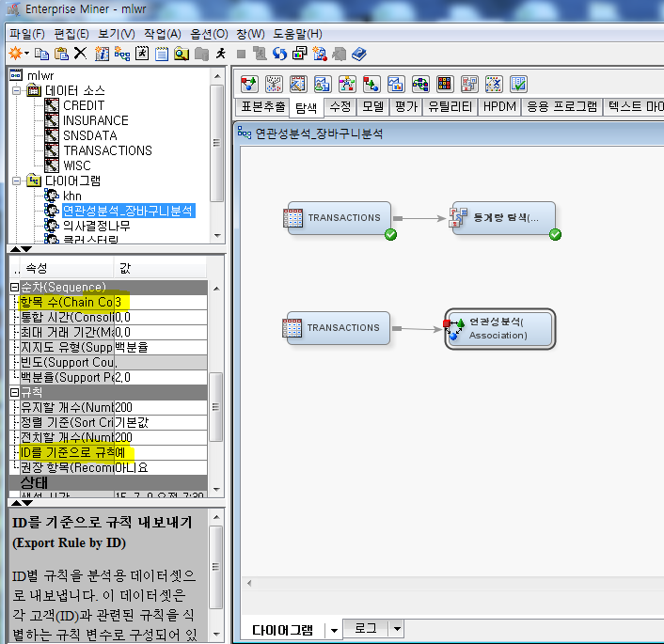Select the CREDIT data source

[84, 105]
